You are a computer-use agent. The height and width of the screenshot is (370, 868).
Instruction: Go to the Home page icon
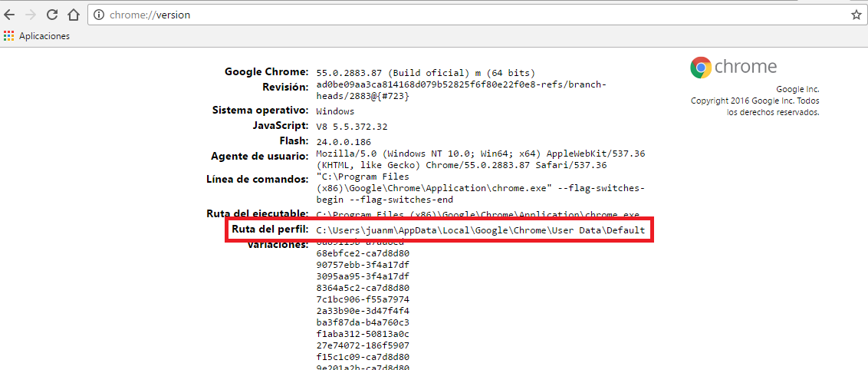pos(73,15)
